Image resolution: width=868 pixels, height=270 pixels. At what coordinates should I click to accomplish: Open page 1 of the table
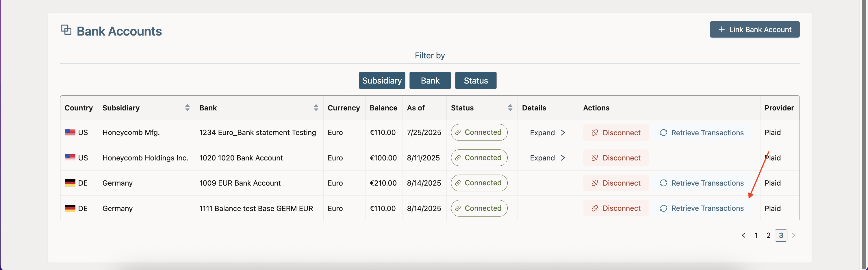(x=756, y=235)
